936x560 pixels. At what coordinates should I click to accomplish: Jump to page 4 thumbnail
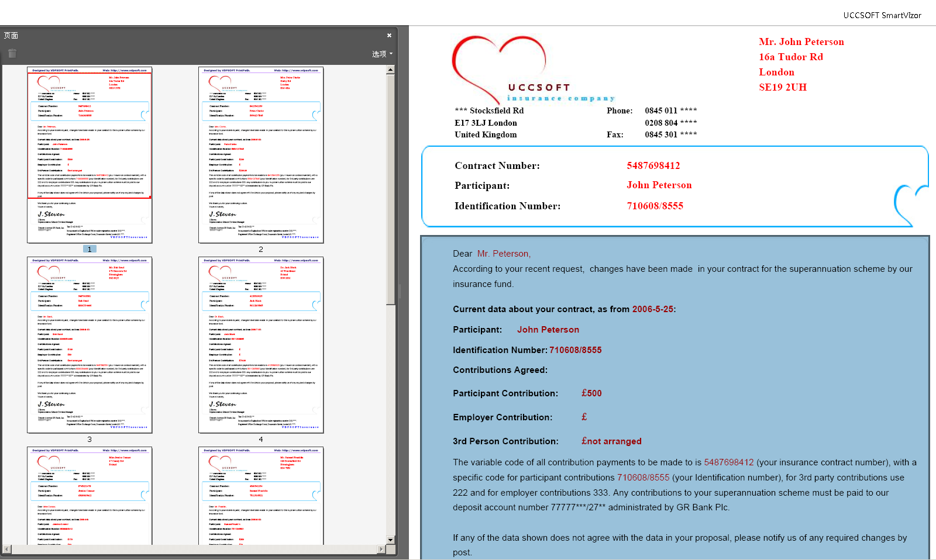pos(261,345)
